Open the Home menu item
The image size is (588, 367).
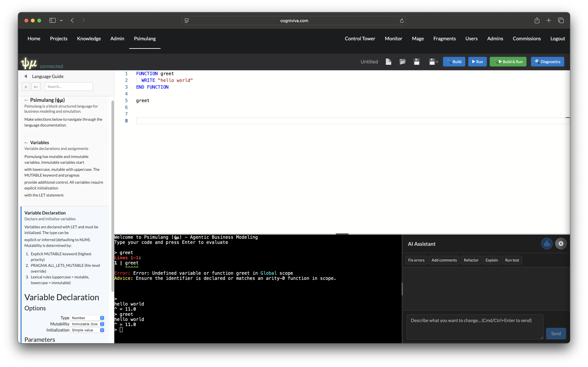pyautogui.click(x=34, y=39)
